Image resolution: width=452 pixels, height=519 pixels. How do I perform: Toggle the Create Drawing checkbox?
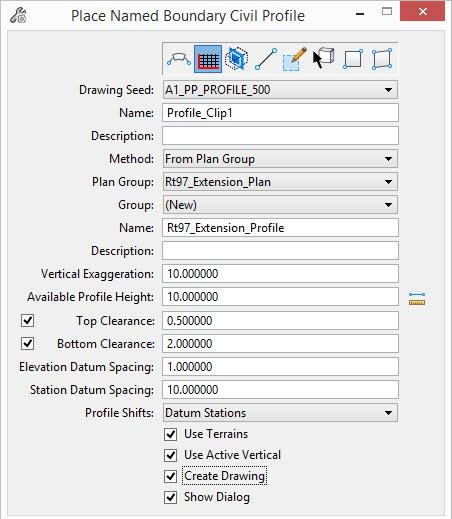point(171,476)
